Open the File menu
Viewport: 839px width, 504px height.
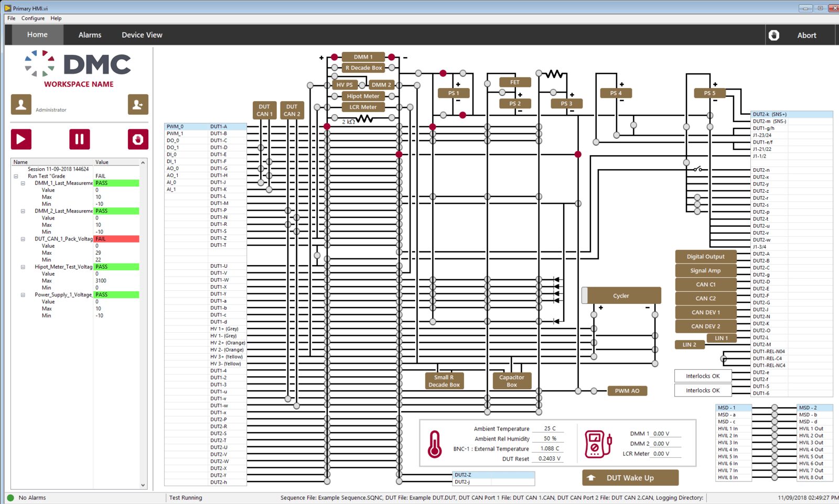coord(11,18)
